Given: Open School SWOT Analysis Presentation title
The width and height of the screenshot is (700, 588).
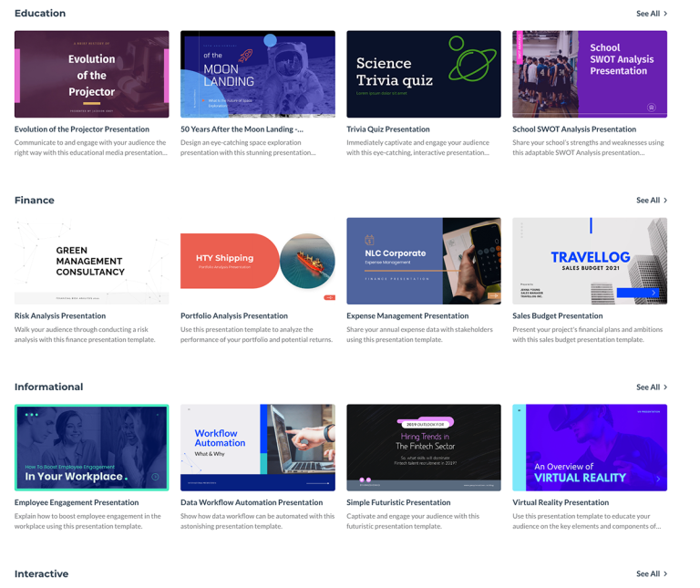Looking at the screenshot, I should (574, 129).
